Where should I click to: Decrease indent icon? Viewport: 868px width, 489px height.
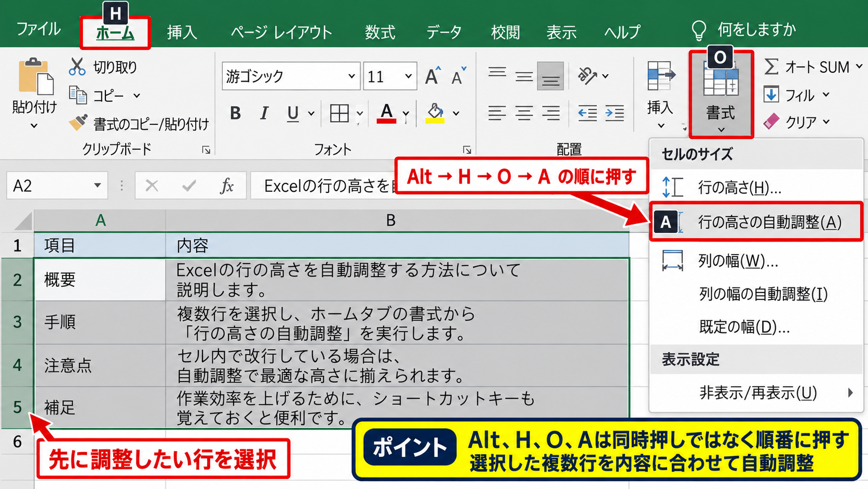pos(587,113)
